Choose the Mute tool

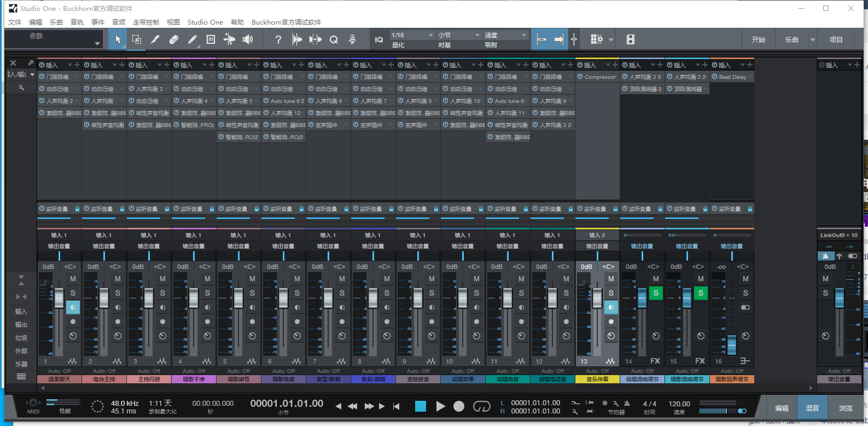[211, 39]
